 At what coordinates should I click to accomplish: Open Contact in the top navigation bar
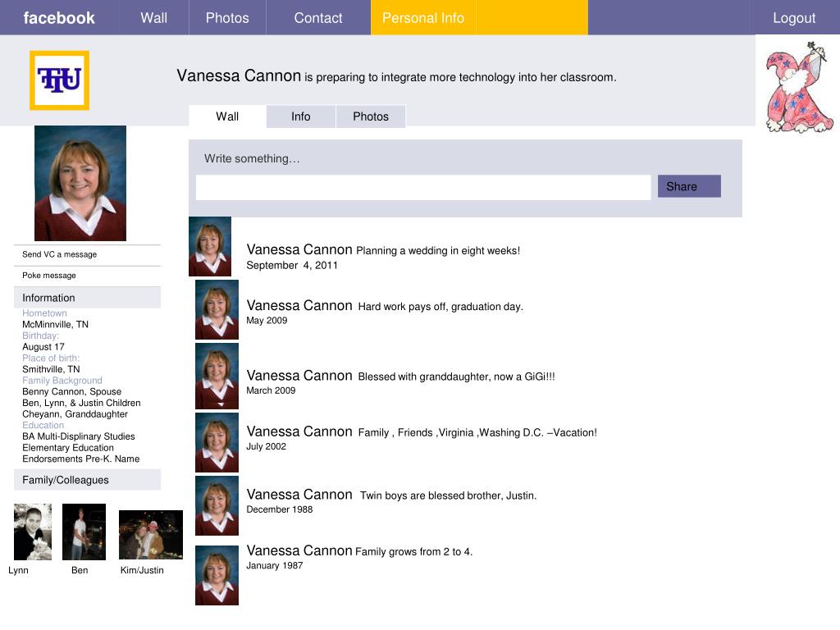click(317, 18)
